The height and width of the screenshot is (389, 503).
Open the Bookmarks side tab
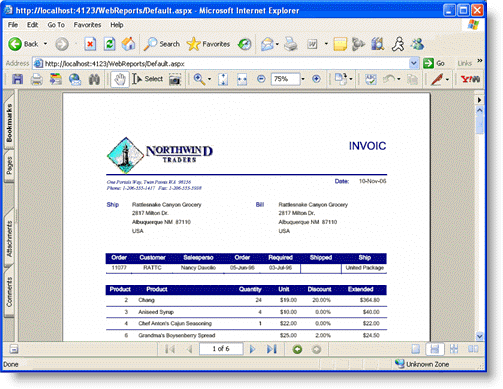(9, 123)
